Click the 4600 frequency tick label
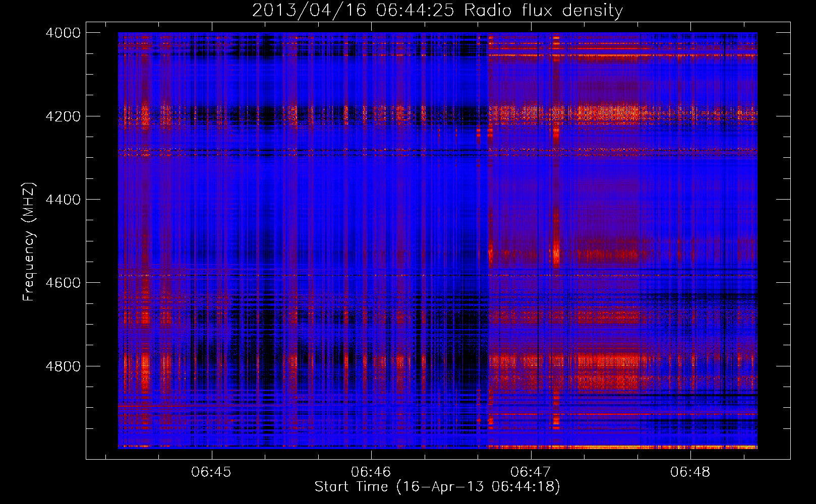This screenshot has height=504, width=816. point(63,283)
